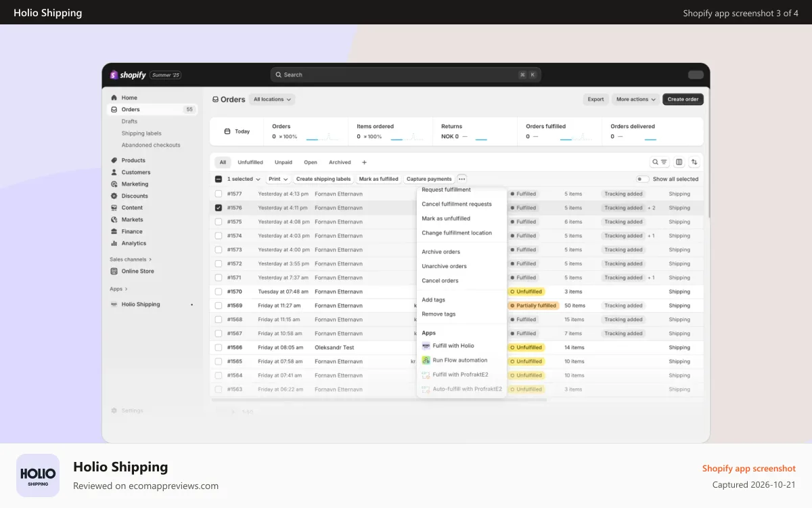The image size is (812, 508).
Task: Open the Holio Shipping app in sidebar
Action: click(141, 304)
